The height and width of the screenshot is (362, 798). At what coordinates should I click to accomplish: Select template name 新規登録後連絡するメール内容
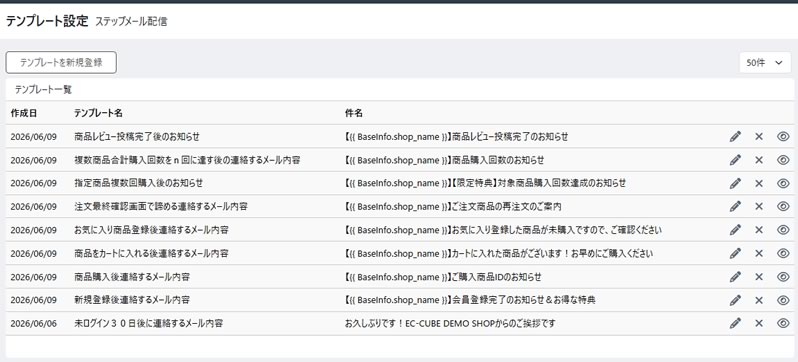(x=132, y=300)
